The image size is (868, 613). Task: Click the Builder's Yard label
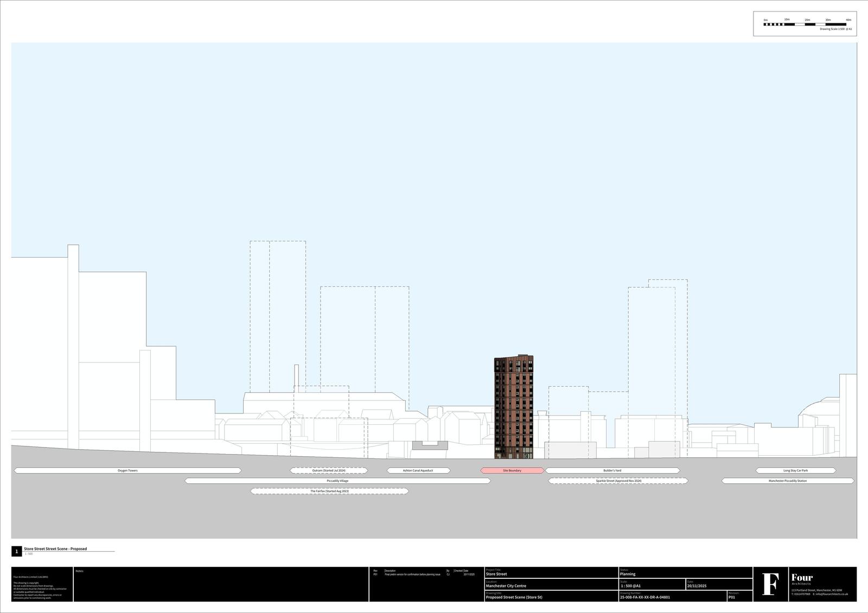click(x=612, y=470)
